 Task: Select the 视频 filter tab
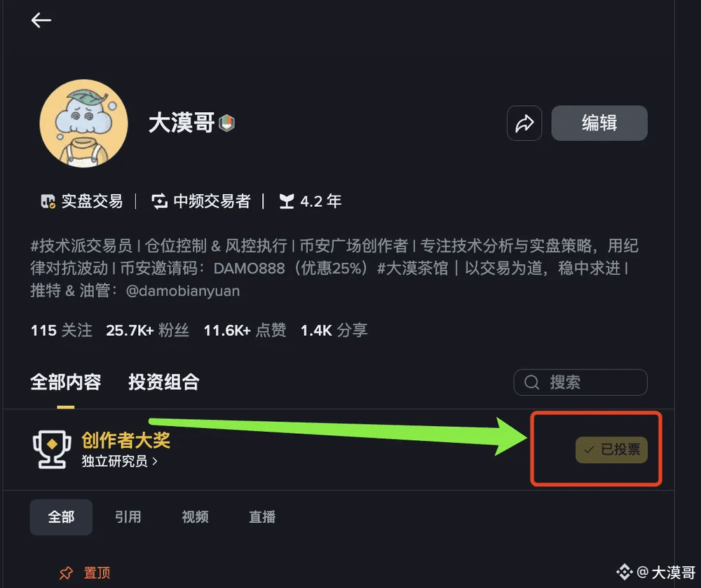195,517
